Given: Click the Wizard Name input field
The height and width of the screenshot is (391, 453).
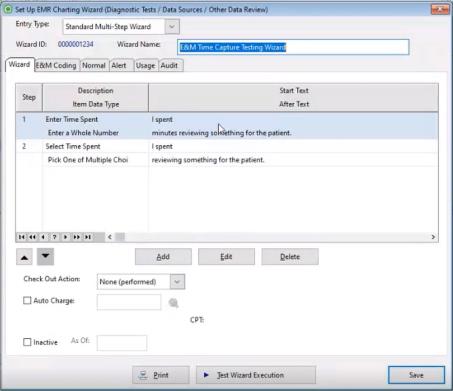Looking at the screenshot, I should pyautogui.click(x=293, y=47).
